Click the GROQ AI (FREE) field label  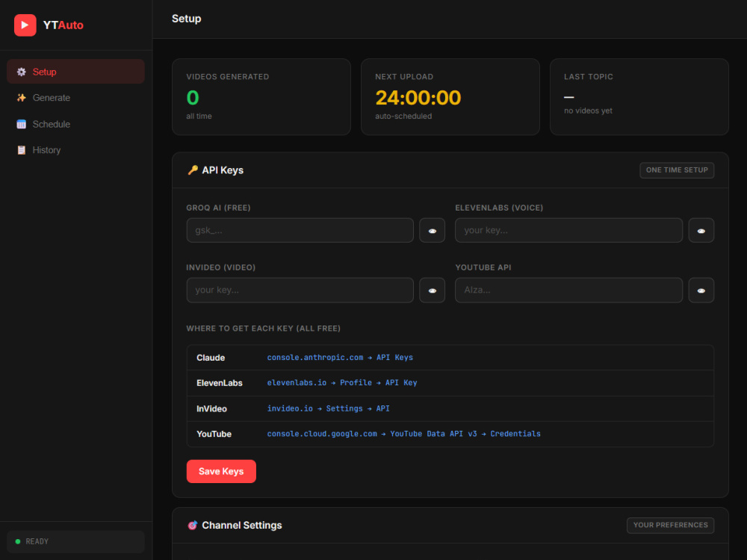pyautogui.click(x=218, y=208)
